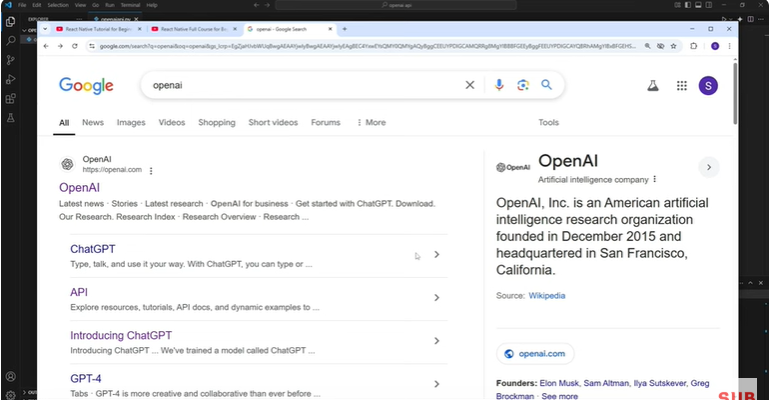Toggle VS Code primary side bar layout icon
Screen dimensions: 770x400
pos(688,5)
